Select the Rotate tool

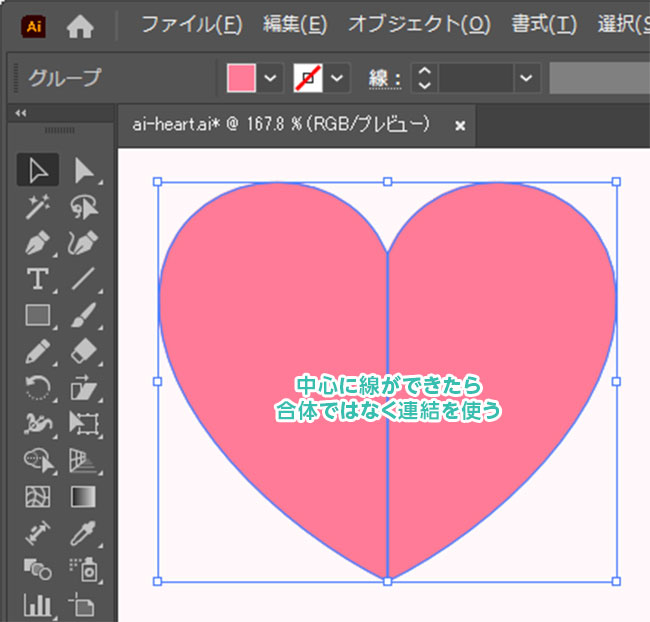(x=38, y=388)
